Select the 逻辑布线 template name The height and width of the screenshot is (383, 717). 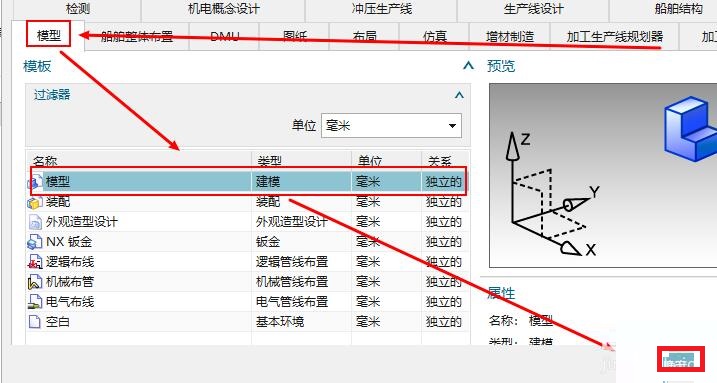[70, 262]
